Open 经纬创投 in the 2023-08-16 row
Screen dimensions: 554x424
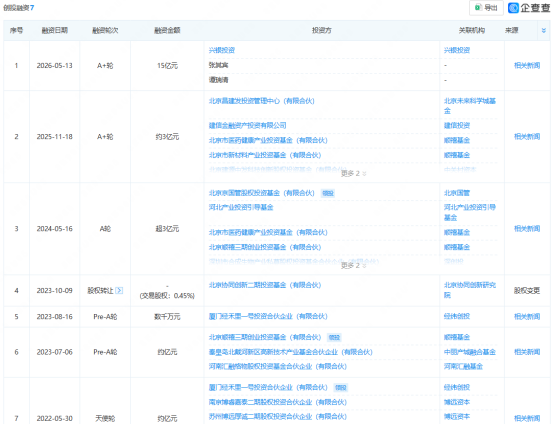457,316
